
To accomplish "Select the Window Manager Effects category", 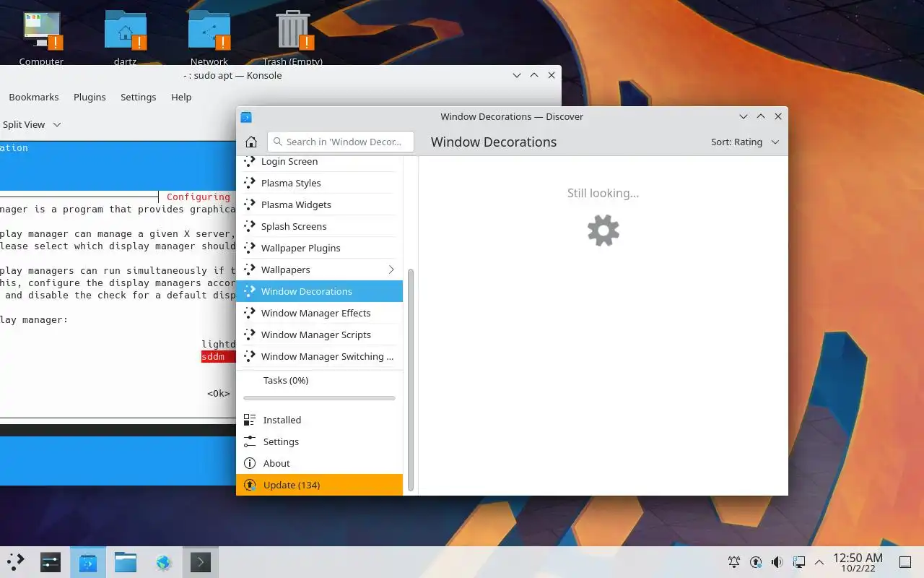I will (319, 313).
